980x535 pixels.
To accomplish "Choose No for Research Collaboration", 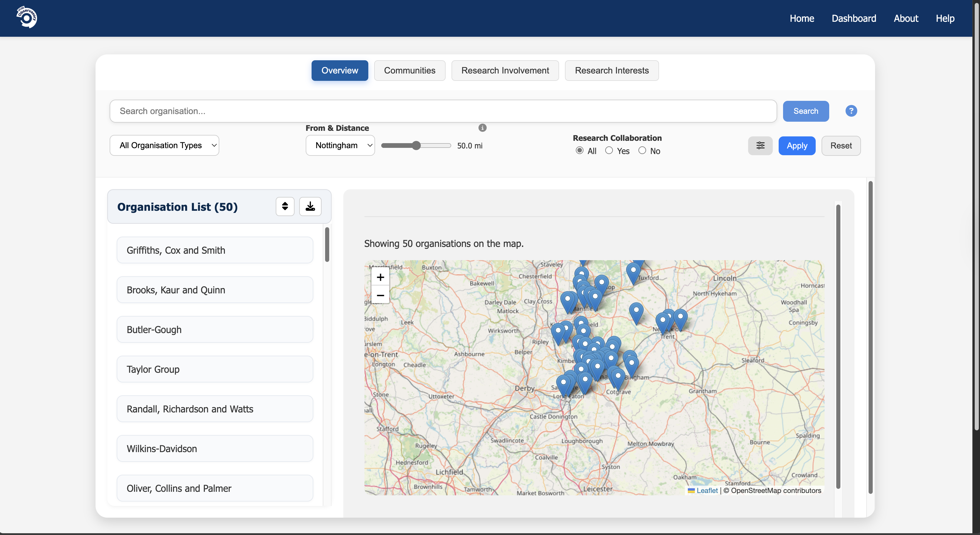I will pos(642,150).
